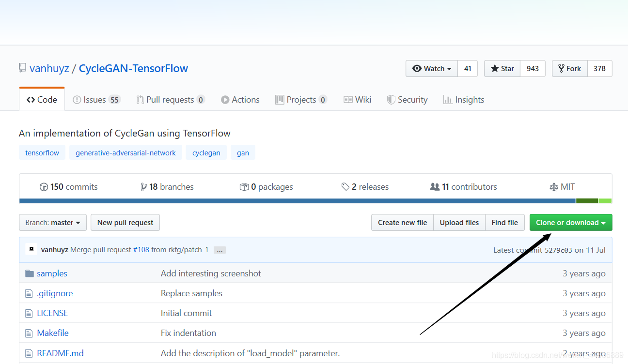
Task: Open the Wiki tab
Action: coord(358,100)
